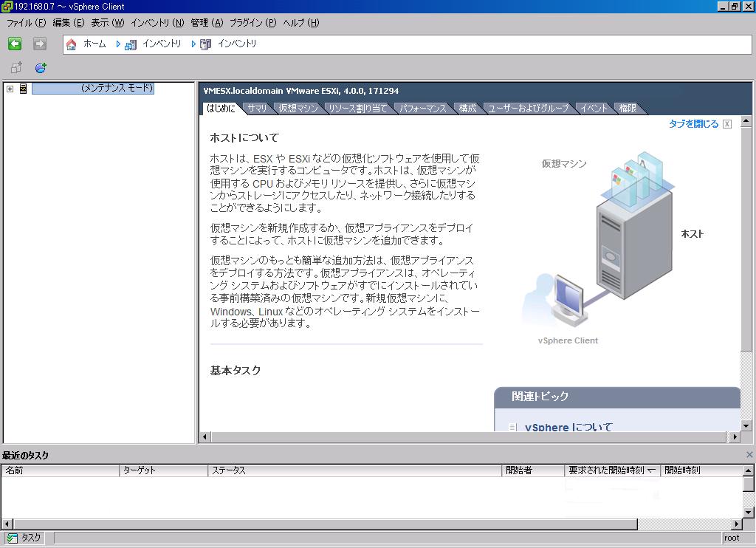Viewport: 756px width, 548px height.
Task: Click the ホーム breadcrumb label
Action: click(94, 44)
